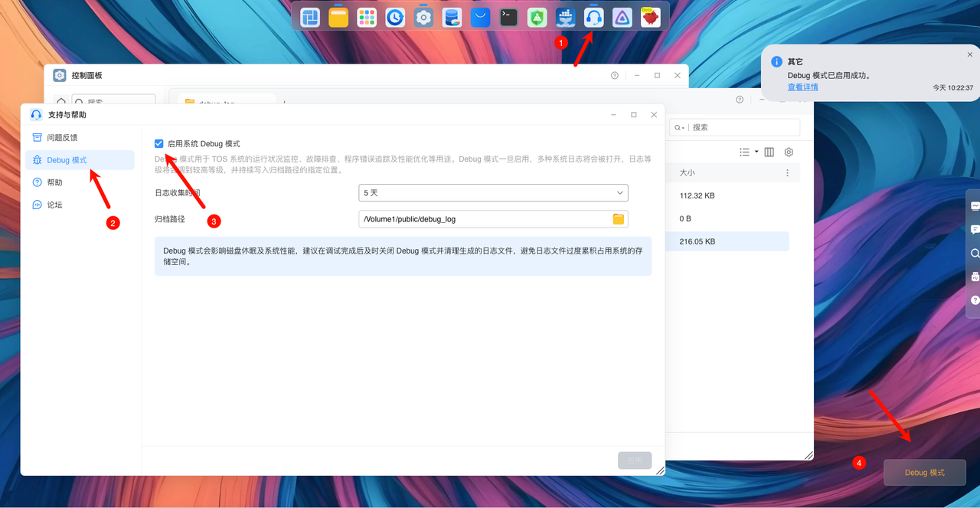
Task: Click the Debug 模式 button at desktop bottom right
Action: [925, 472]
